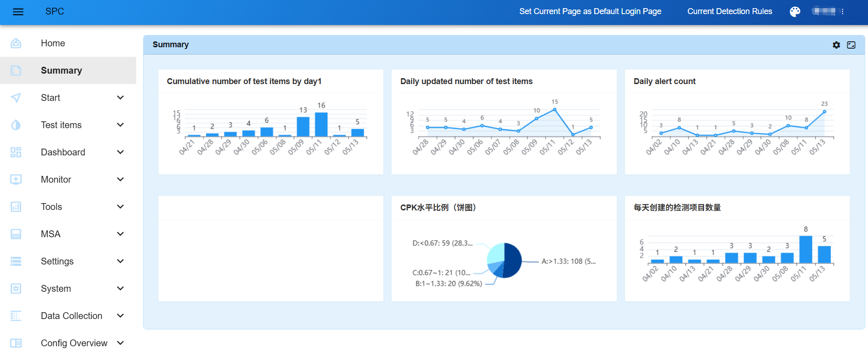The image size is (868, 359).
Task: Open the user account options dots
Action: click(843, 12)
